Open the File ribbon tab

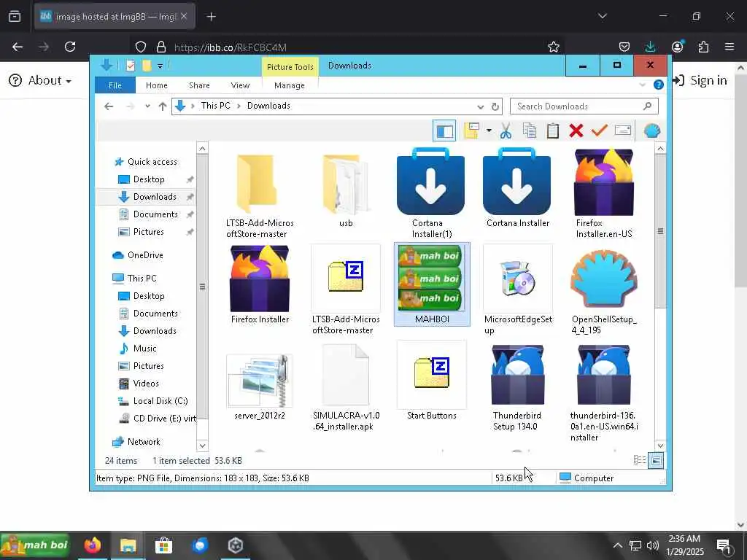click(x=115, y=85)
